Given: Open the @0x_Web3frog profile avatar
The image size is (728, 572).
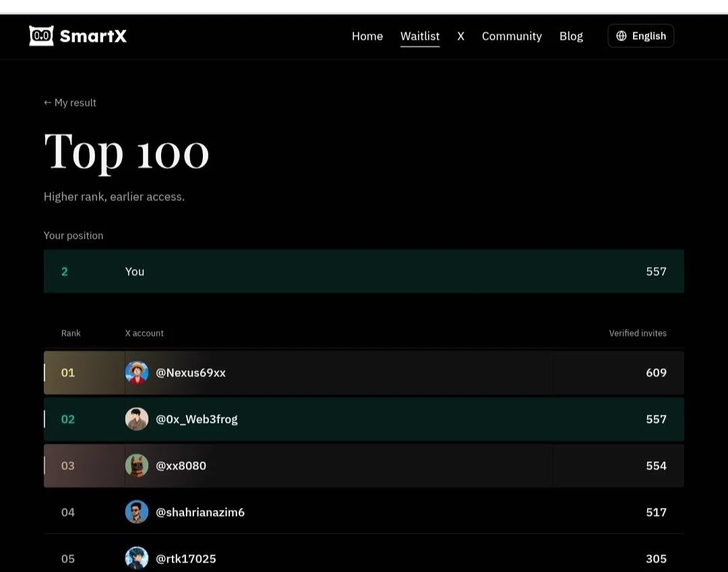Looking at the screenshot, I should coord(137,419).
